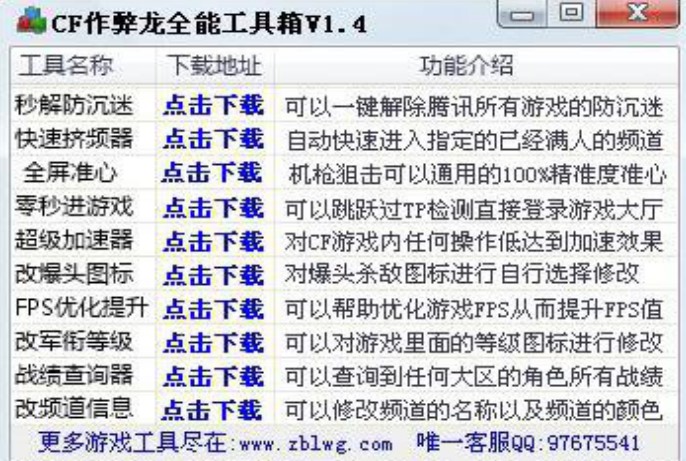Click description 可以跳跃过TP检测直接登录游戏大厅
686x461 pixels.
474,210
